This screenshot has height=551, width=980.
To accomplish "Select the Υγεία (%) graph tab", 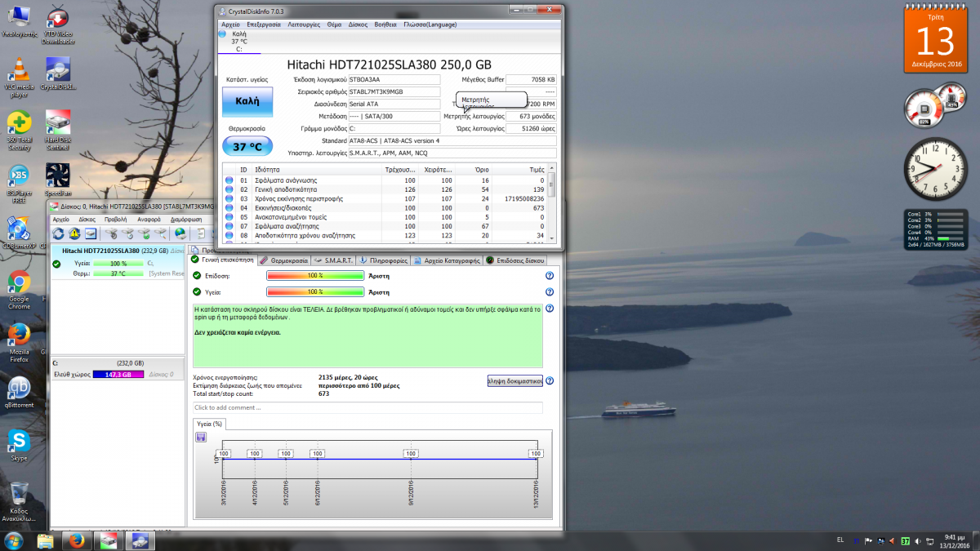I will pos(209,424).
